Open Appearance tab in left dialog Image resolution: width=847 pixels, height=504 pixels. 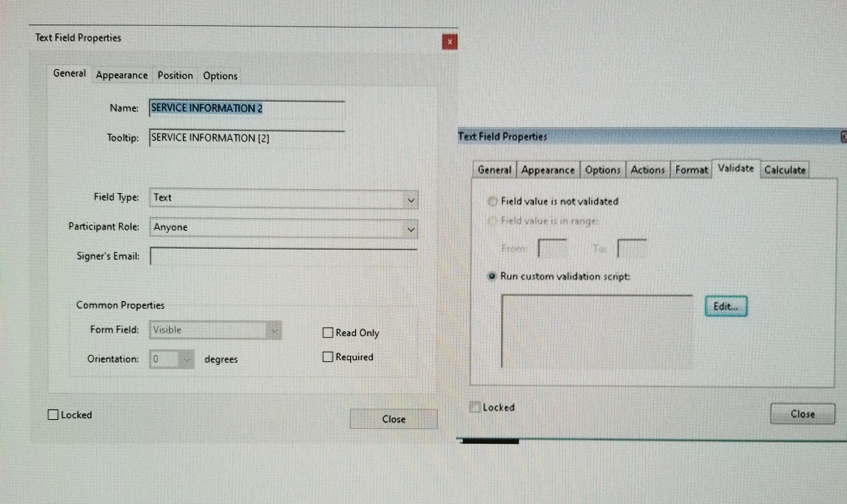point(122,75)
